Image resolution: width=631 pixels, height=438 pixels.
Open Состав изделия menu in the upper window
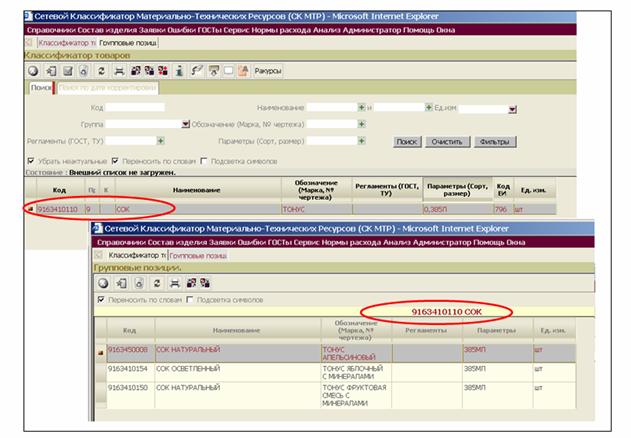[107, 30]
